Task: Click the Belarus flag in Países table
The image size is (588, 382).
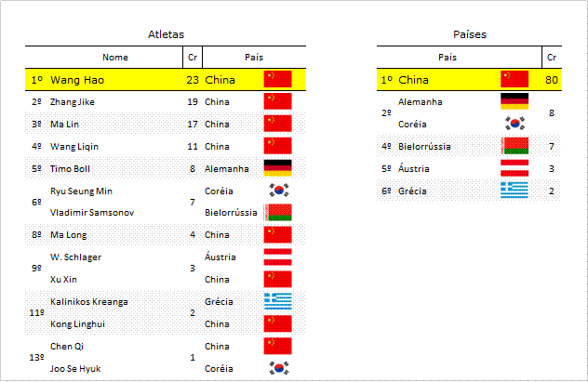Action: coord(514,146)
